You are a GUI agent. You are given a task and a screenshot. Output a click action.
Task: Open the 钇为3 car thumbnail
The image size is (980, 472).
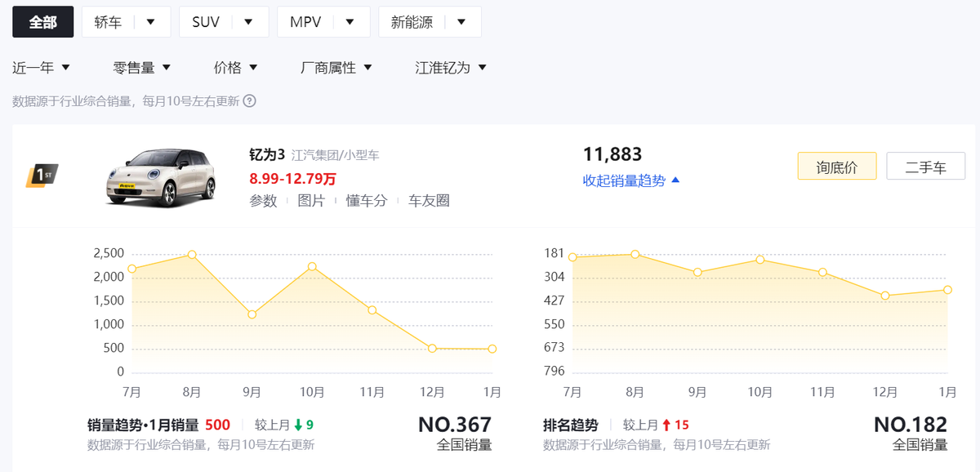pos(160,176)
